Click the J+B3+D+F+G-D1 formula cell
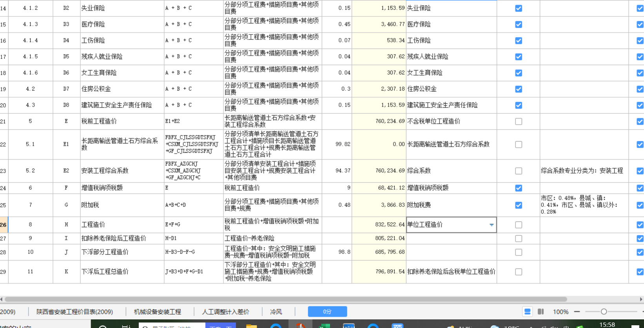The height and width of the screenshot is (328, 644). [194, 272]
